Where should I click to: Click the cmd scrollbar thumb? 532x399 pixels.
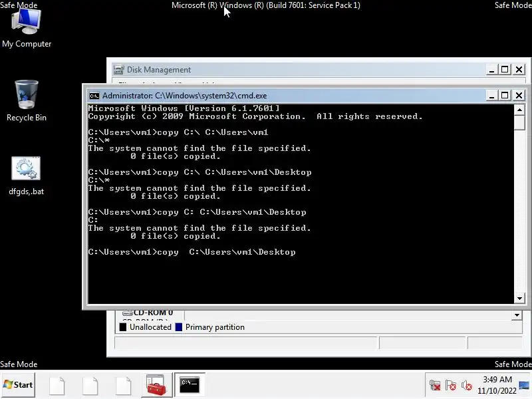(x=519, y=123)
